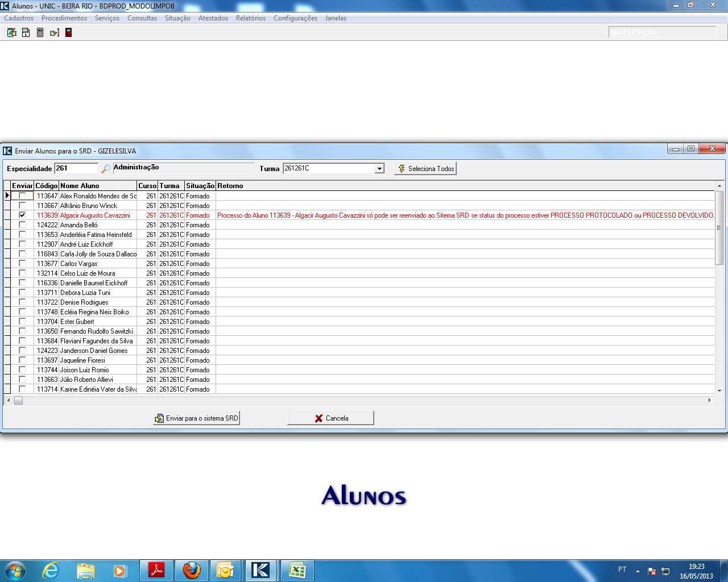Click the red Retorno message for Algacir
This screenshot has width=728, height=582.
[465, 215]
